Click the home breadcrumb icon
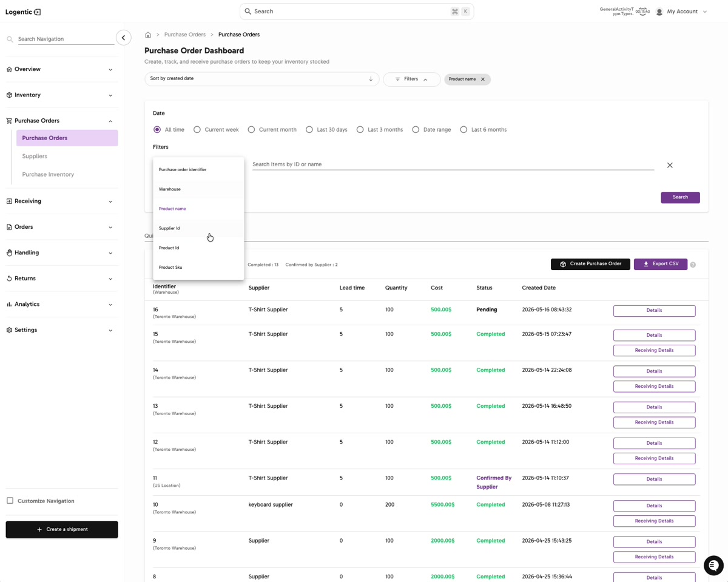The image size is (728, 582). [x=148, y=35]
